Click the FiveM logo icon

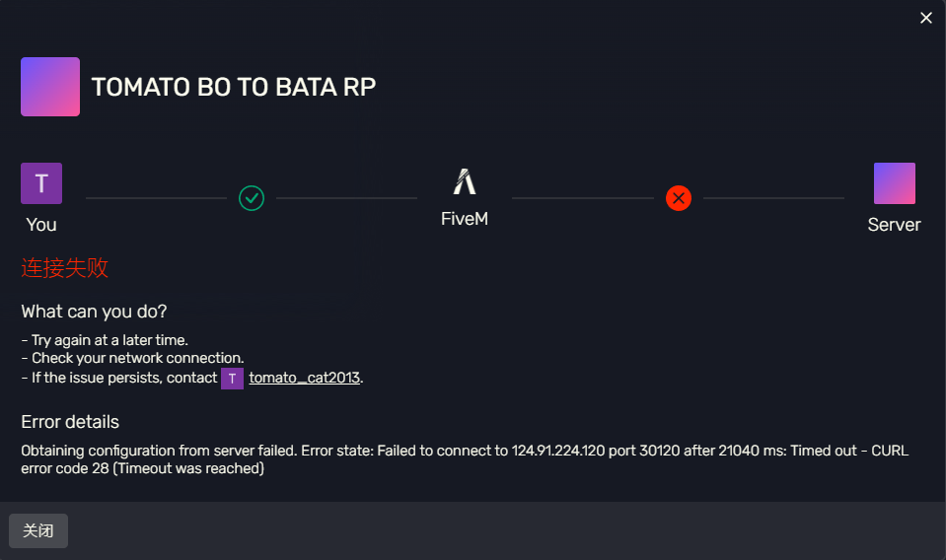point(465,181)
